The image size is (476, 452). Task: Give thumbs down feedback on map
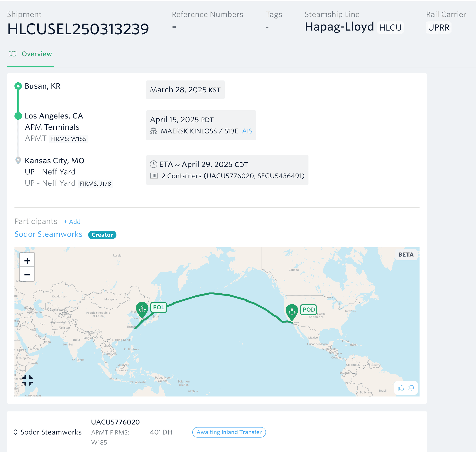click(411, 388)
